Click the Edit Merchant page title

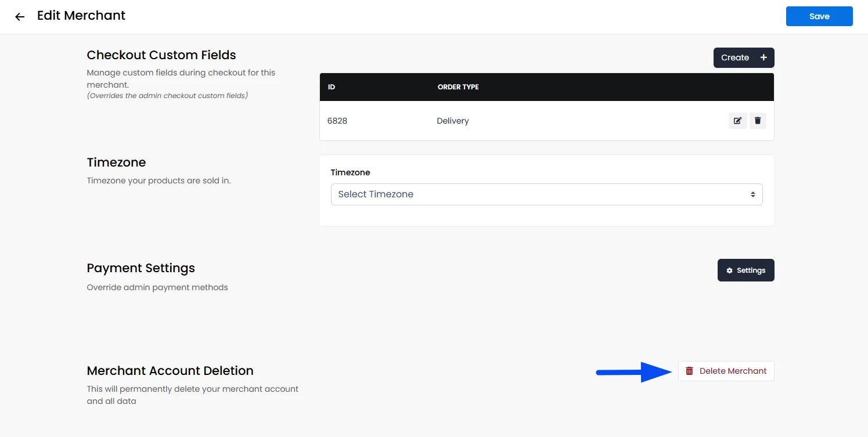(x=81, y=16)
